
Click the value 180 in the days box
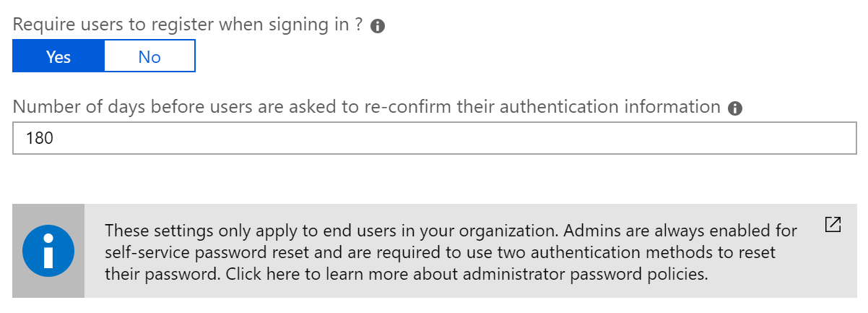[x=40, y=138]
